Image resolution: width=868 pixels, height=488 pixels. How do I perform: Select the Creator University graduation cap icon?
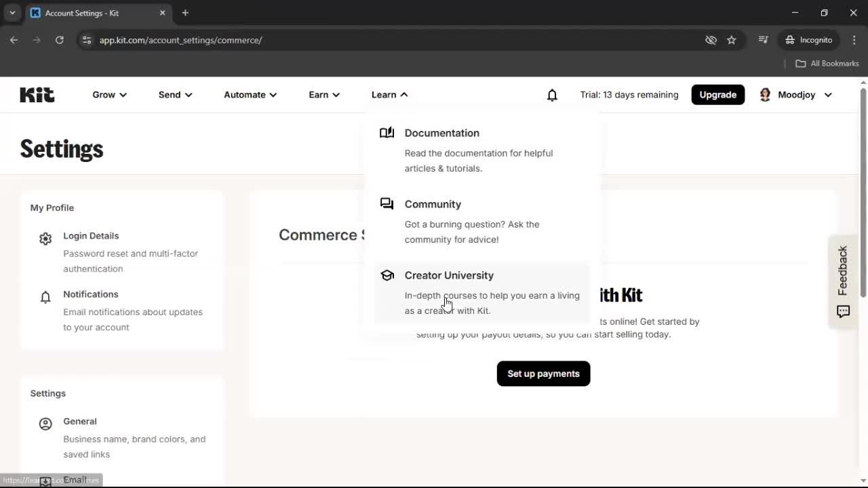[x=387, y=274]
